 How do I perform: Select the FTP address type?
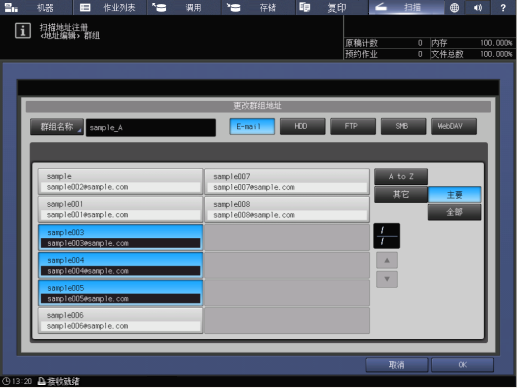(x=353, y=126)
